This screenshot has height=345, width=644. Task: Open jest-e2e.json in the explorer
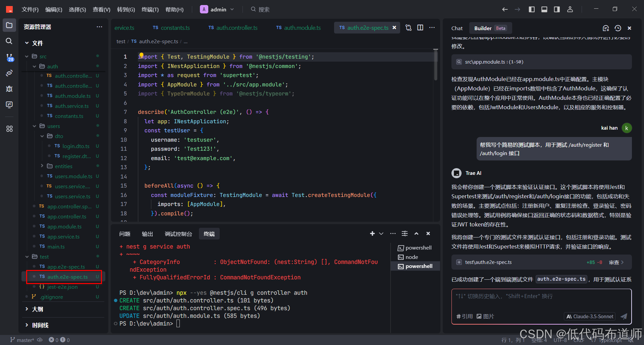coord(62,287)
